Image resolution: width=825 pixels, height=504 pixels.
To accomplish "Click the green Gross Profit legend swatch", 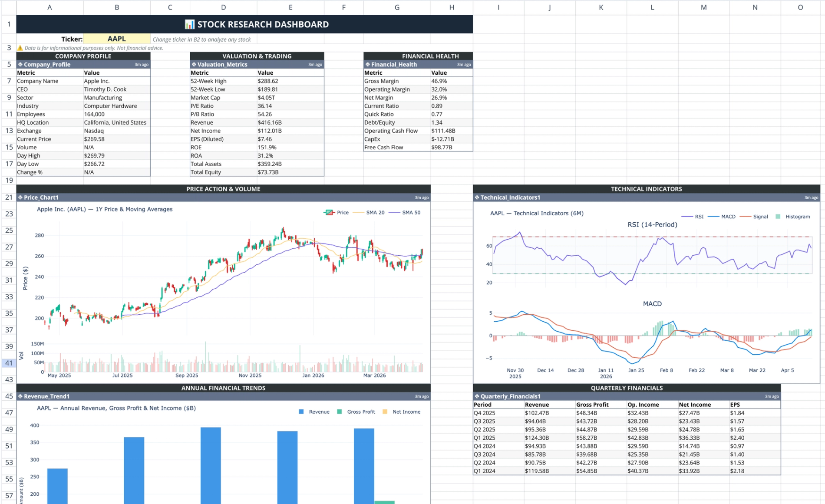I will click(340, 412).
